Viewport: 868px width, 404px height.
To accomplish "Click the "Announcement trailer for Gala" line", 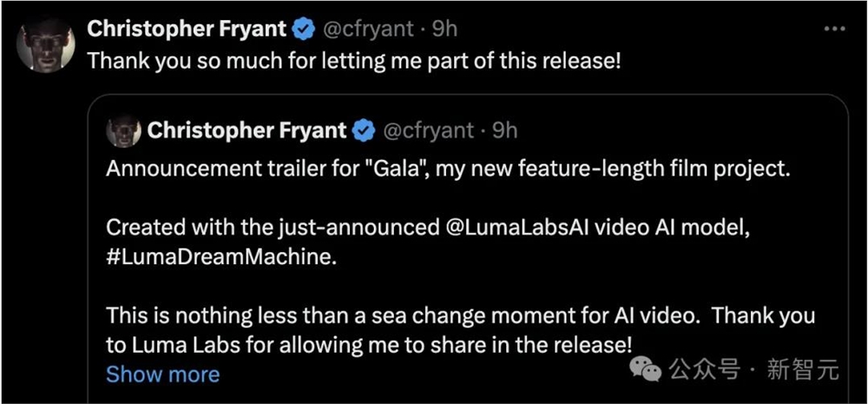I will tap(448, 169).
